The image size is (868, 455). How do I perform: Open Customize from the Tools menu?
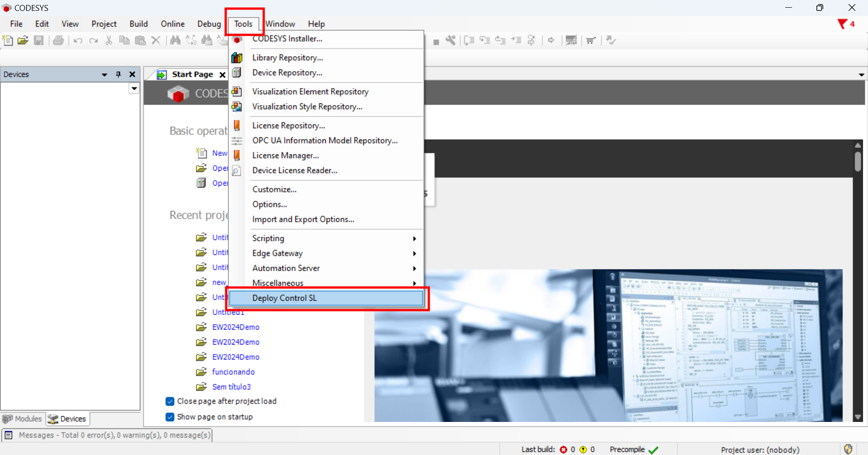click(326, 189)
